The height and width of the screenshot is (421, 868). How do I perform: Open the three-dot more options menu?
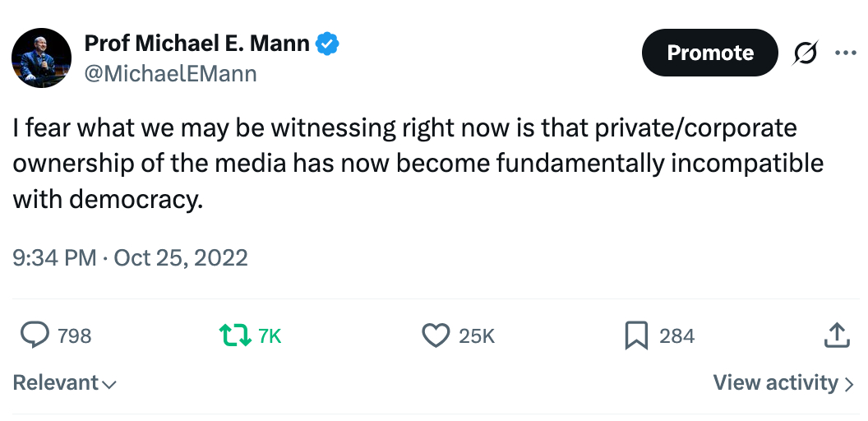click(x=845, y=53)
